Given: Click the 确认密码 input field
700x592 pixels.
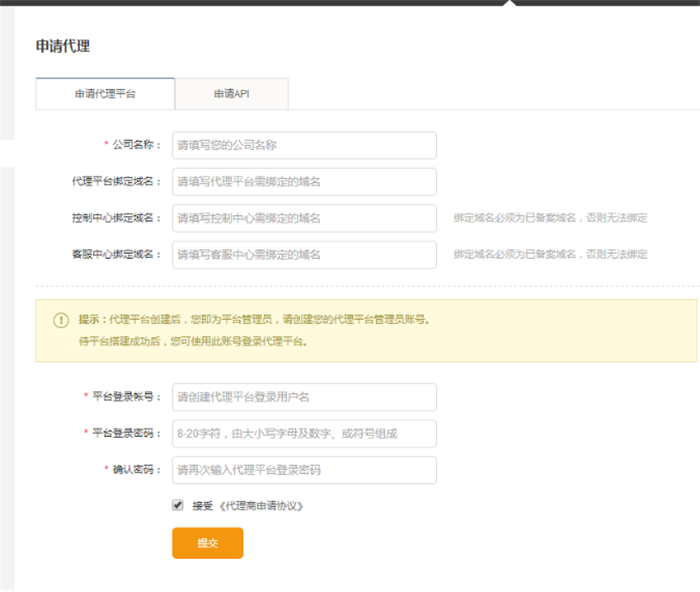Looking at the screenshot, I should point(304,470).
